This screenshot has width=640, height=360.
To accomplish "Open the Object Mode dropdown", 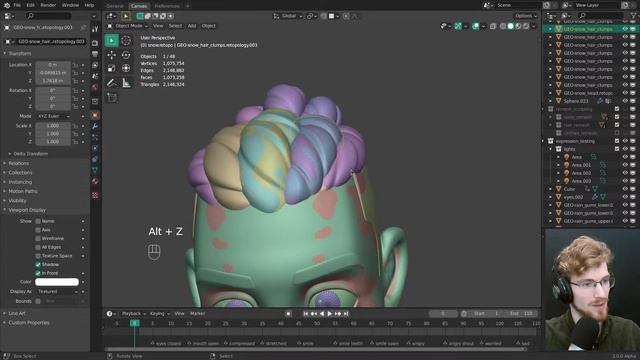I will pos(128,26).
